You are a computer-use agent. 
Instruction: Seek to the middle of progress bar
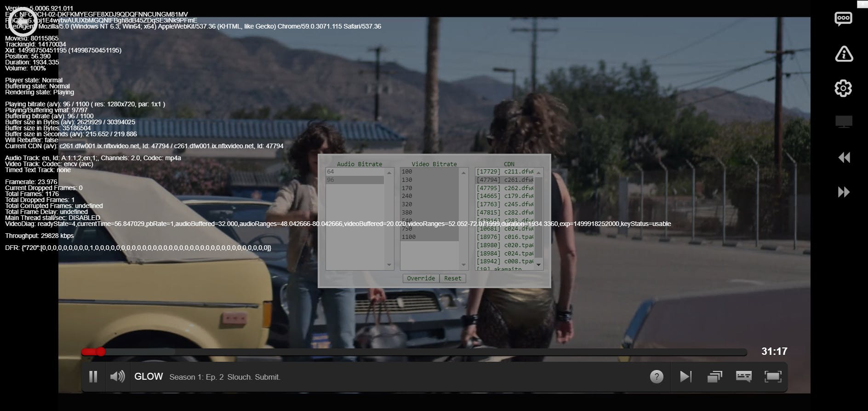point(414,352)
